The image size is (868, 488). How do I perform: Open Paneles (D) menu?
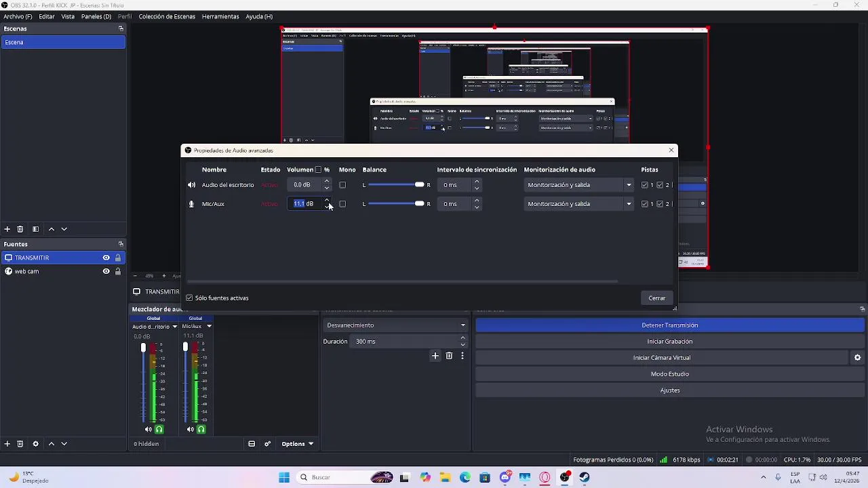(x=96, y=16)
